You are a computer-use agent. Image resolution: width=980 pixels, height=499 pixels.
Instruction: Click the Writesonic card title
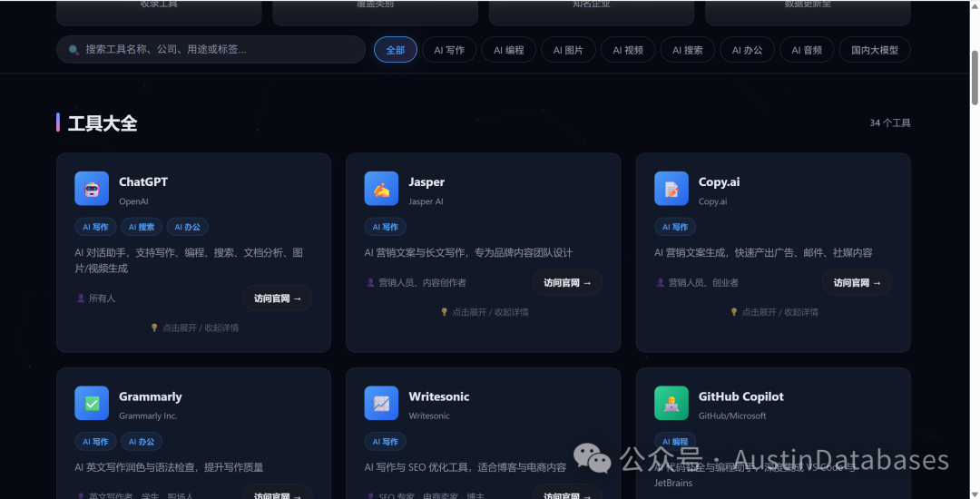439,396
